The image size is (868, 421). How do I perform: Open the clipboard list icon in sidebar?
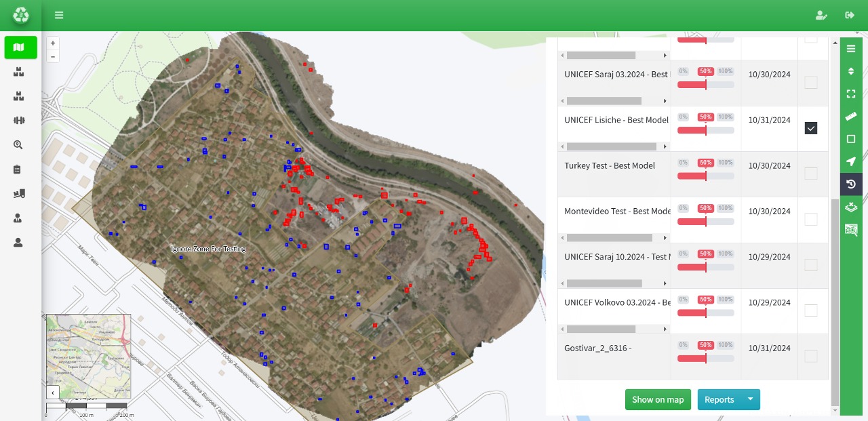[18, 169]
